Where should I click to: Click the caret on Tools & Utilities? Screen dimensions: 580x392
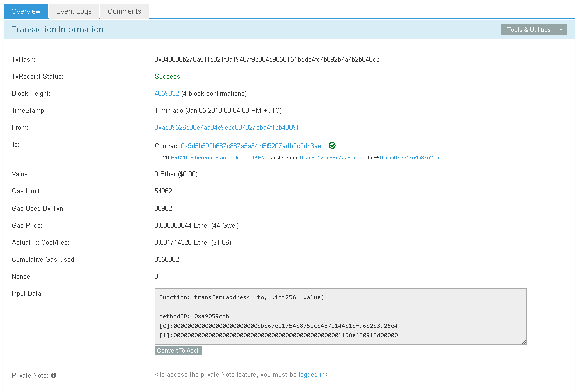point(561,29)
